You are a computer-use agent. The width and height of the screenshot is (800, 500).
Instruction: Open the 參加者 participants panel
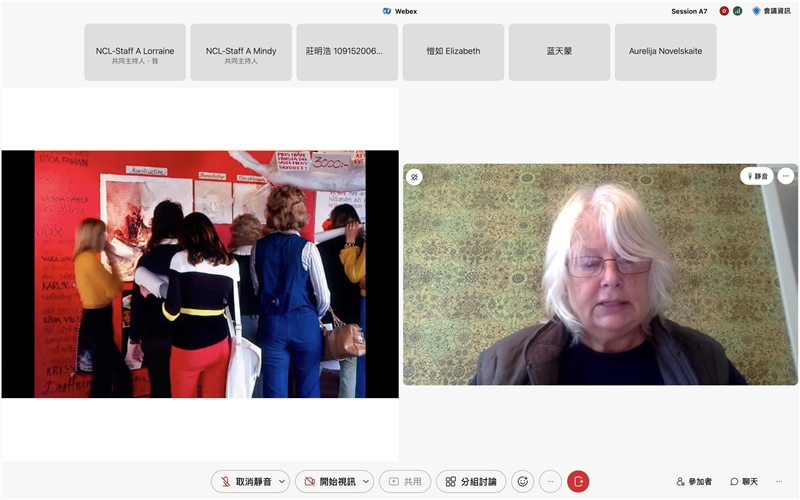(694, 481)
